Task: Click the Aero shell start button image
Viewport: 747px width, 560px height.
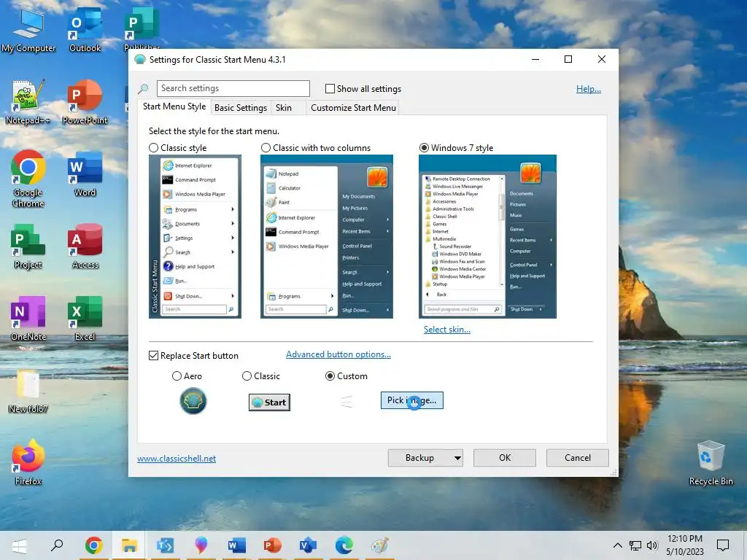Action: [193, 401]
